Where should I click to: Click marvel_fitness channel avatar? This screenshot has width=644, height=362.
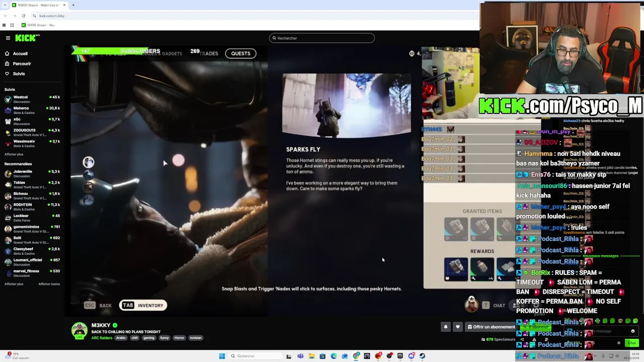[x=8, y=273]
